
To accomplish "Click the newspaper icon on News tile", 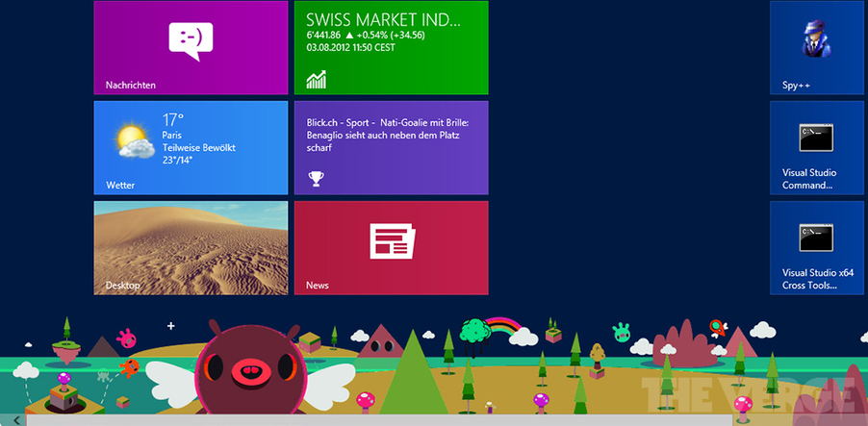I will click(393, 241).
